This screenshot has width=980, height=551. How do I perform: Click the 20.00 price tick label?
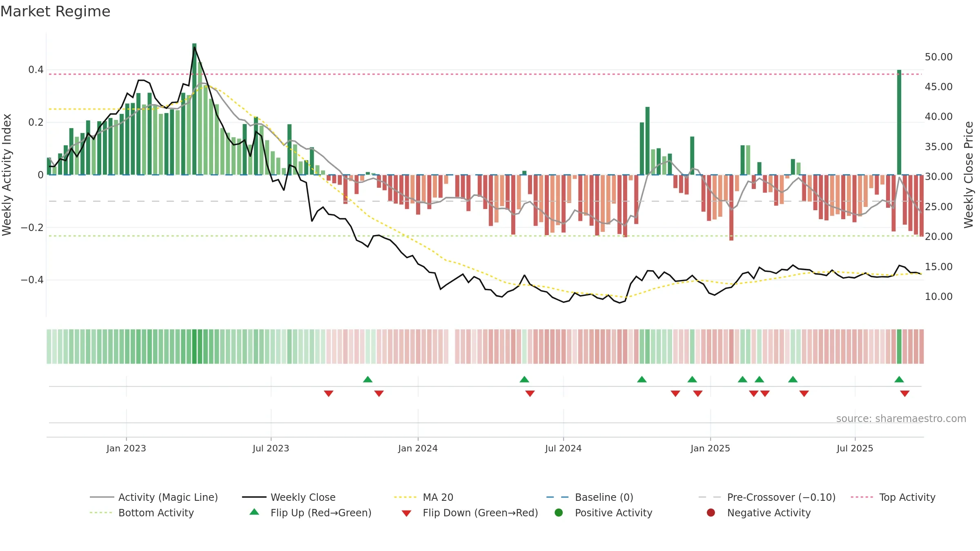[939, 237]
